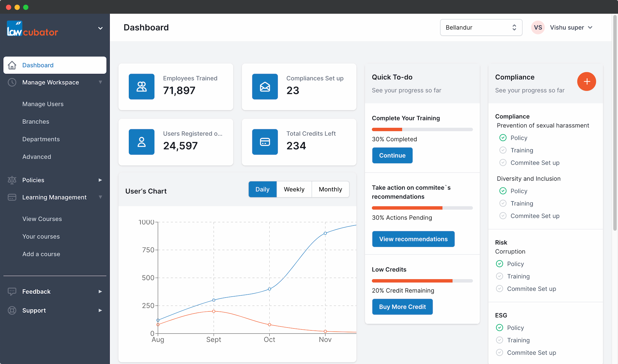Select the Monthly tab on User's Chart
The height and width of the screenshot is (364, 618).
pyautogui.click(x=330, y=189)
